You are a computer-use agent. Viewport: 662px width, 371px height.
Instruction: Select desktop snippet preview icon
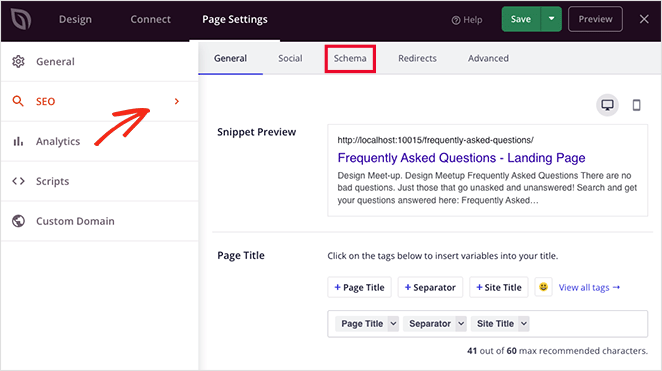click(x=607, y=105)
